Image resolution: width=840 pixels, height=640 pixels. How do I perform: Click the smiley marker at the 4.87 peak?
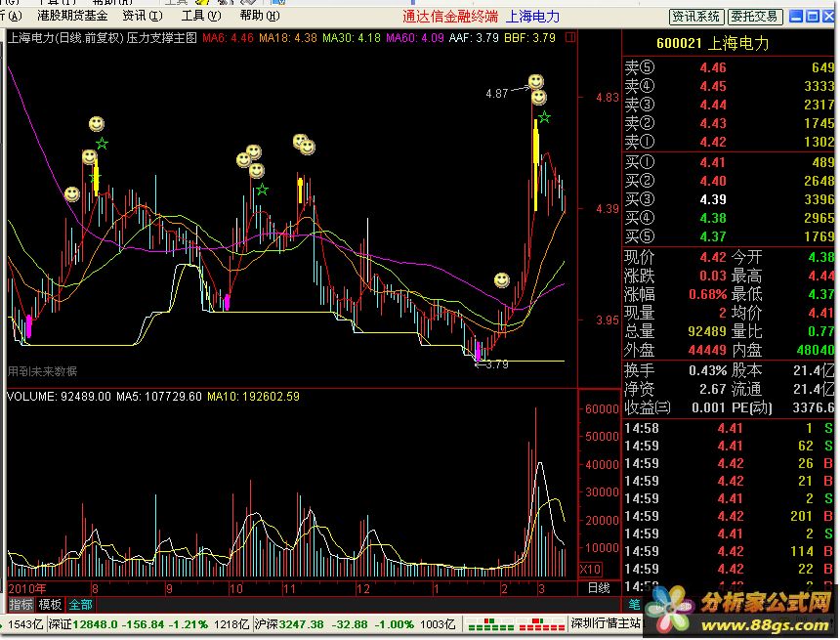(535, 81)
